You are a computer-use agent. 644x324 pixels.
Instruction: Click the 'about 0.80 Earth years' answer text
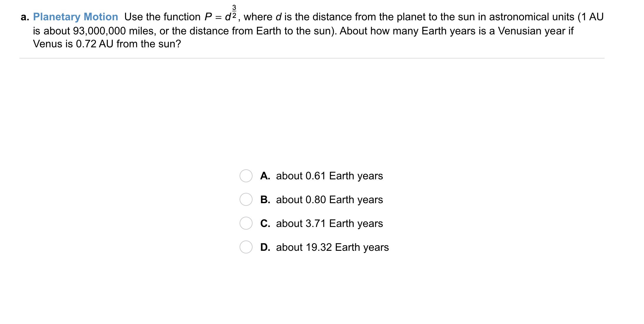pos(329,200)
